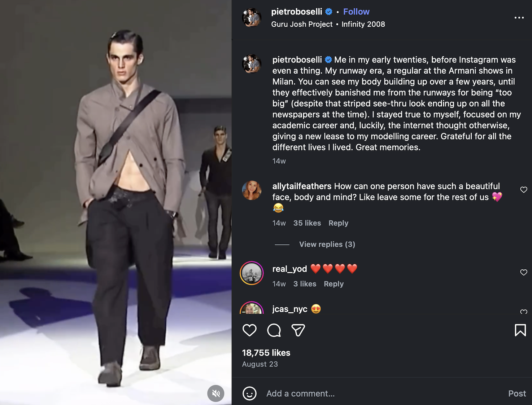Reply to allytailfeathers' comment
The height and width of the screenshot is (405, 532).
[338, 223]
